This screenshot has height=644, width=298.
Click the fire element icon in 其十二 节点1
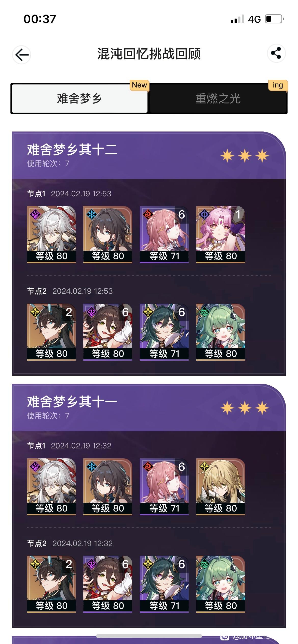point(148,214)
